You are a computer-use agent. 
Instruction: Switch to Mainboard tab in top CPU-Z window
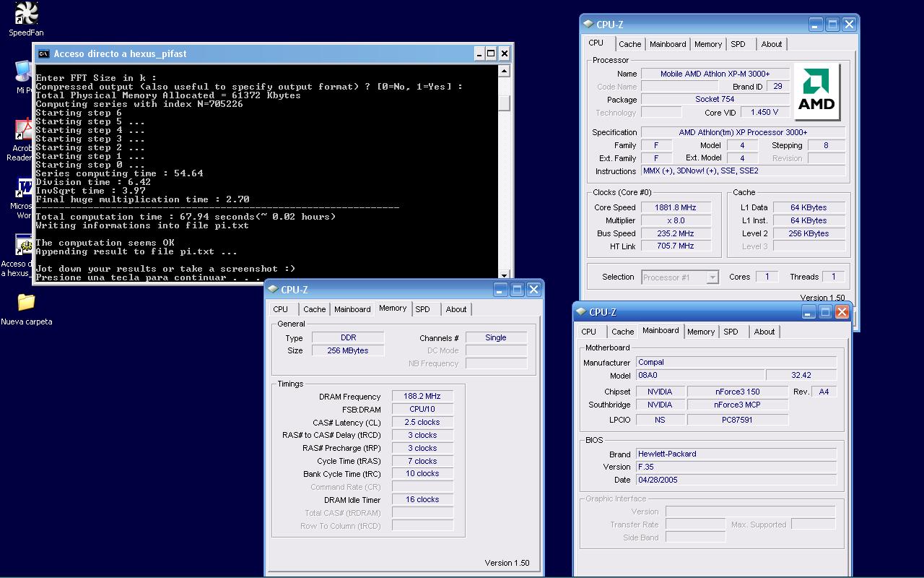(668, 44)
